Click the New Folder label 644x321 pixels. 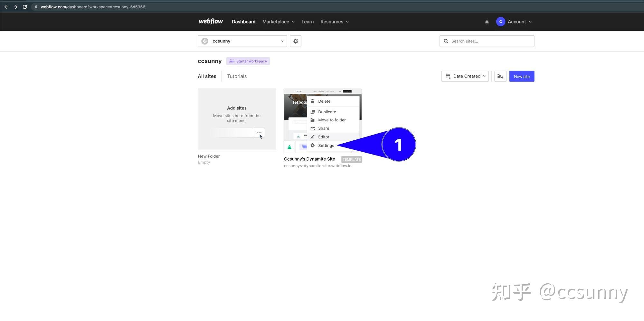click(209, 156)
